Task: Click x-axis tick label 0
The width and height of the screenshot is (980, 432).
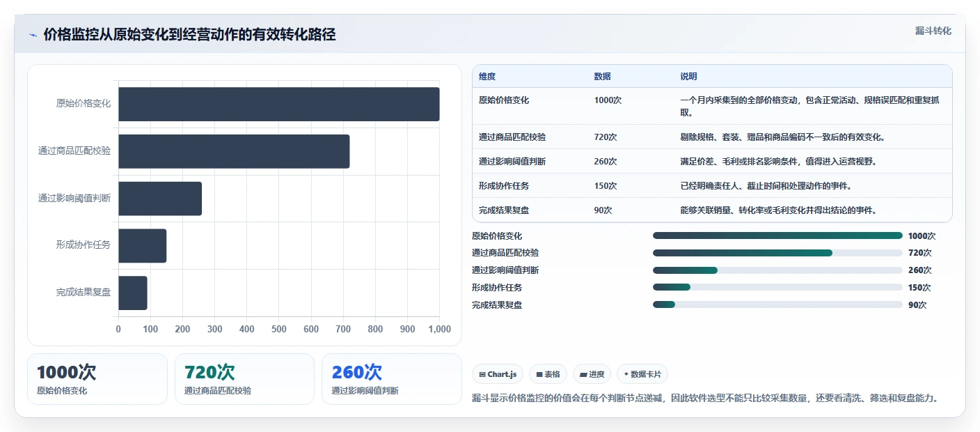Action: click(x=118, y=330)
